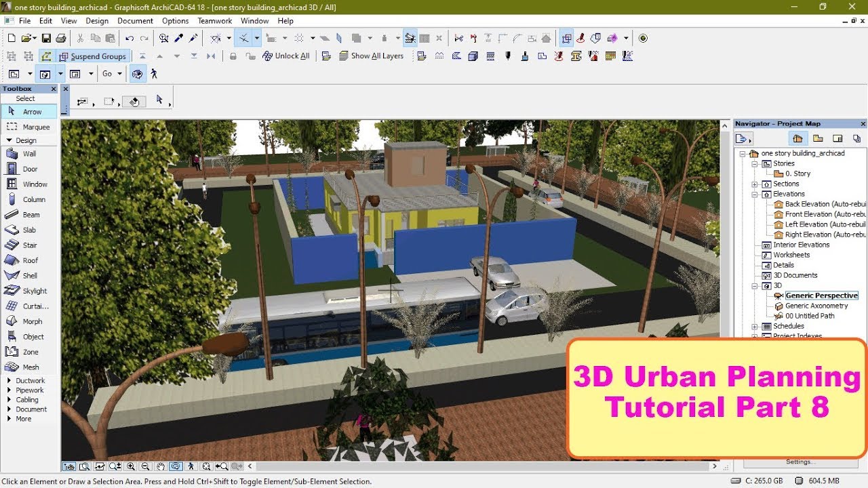Select the Stair tool
Image resolution: width=868 pixels, height=488 pixels.
[x=30, y=245]
